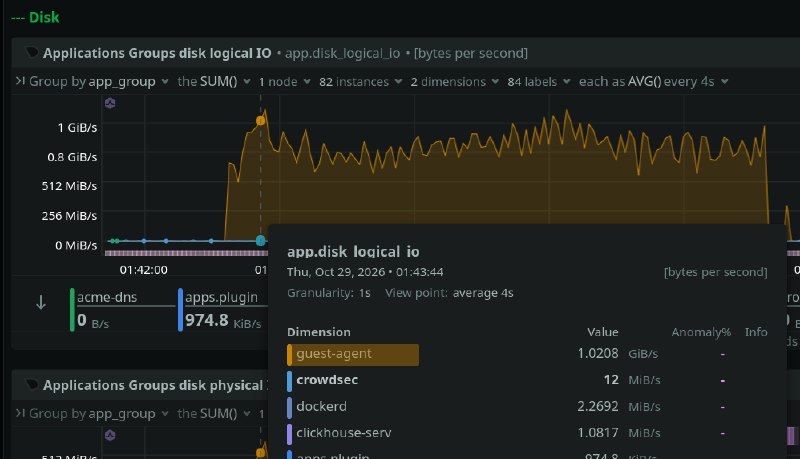Screen dimensions: 800x459
Task: Click the 01:42:00 time axis label
Action: [x=143, y=270]
